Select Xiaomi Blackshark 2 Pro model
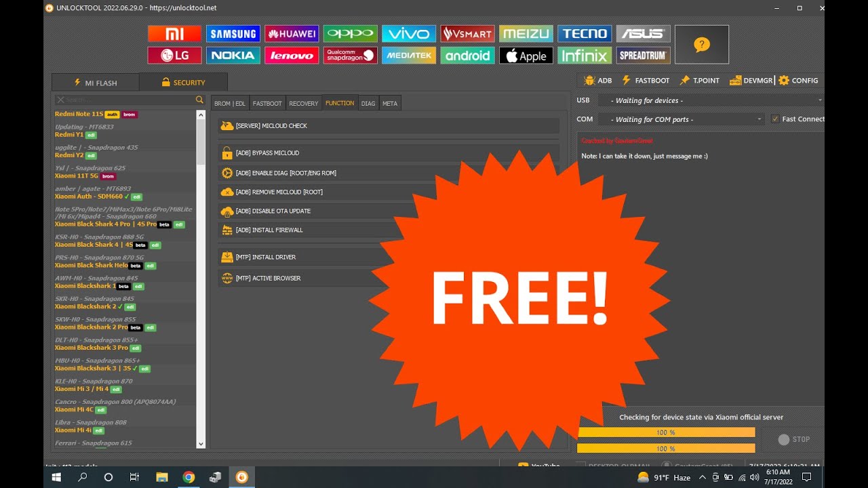The width and height of the screenshot is (868, 488). pyautogui.click(x=92, y=327)
